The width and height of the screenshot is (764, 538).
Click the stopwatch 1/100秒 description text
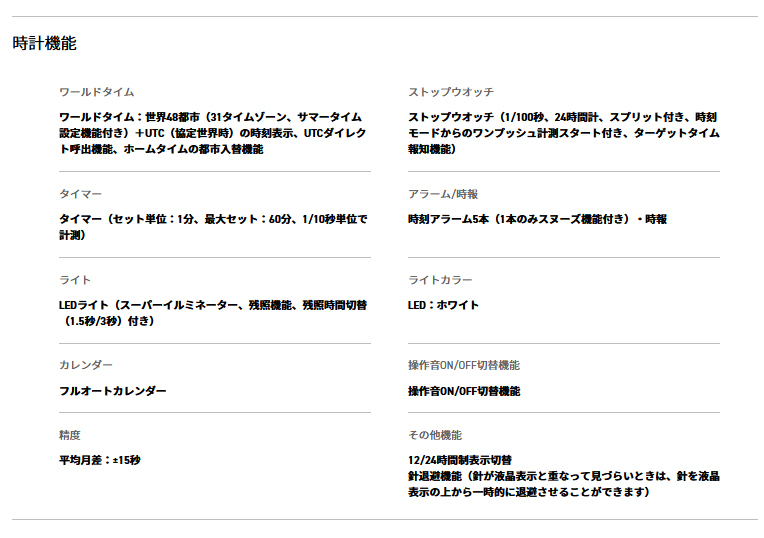tap(564, 133)
